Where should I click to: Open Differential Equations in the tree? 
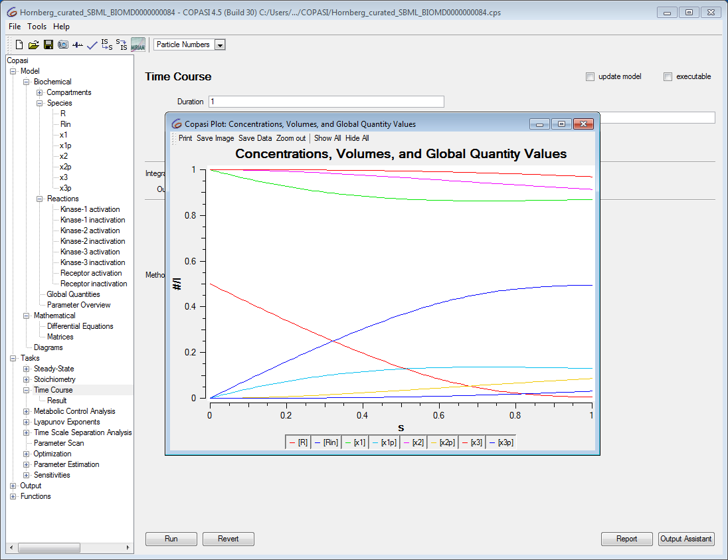80,326
